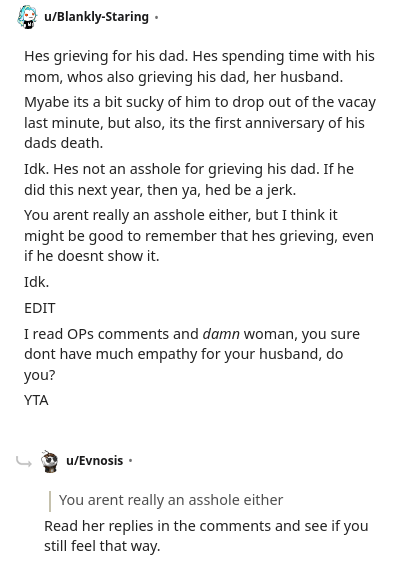Screen dimensions: 400x582
Task: Click the words "still feel that way."
Action: click(x=102, y=546)
